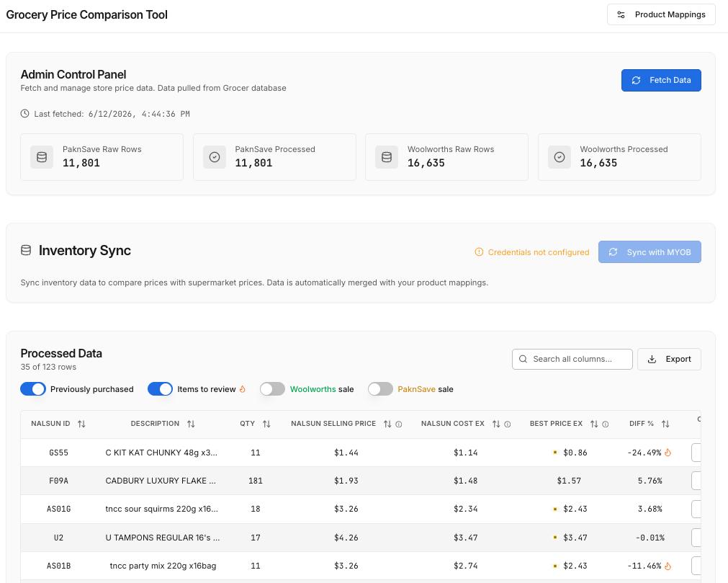Click yellow marker in the AS01G row
This screenshot has width=728, height=583.
[555, 509]
